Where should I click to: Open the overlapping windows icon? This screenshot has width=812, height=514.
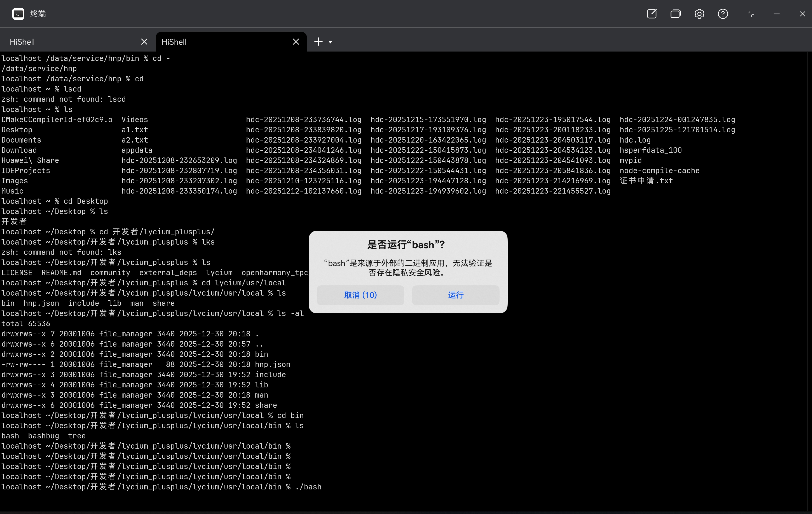pyautogui.click(x=675, y=14)
